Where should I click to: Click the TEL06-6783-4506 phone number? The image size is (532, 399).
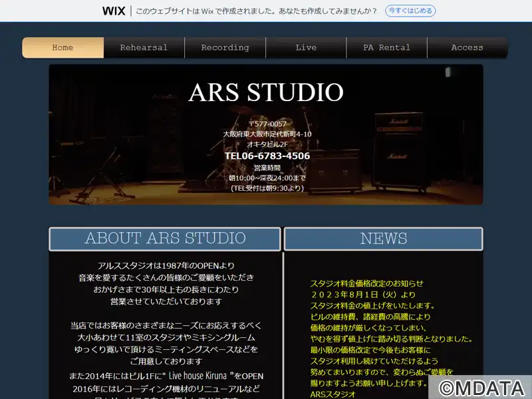267,156
